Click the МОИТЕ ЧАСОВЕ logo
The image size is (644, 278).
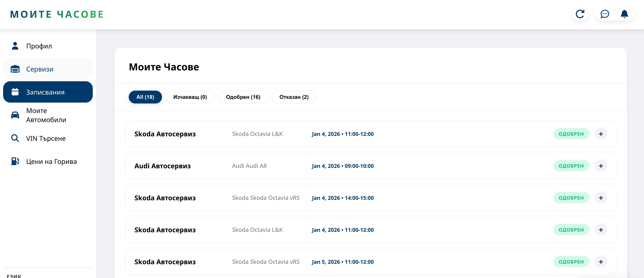point(57,14)
